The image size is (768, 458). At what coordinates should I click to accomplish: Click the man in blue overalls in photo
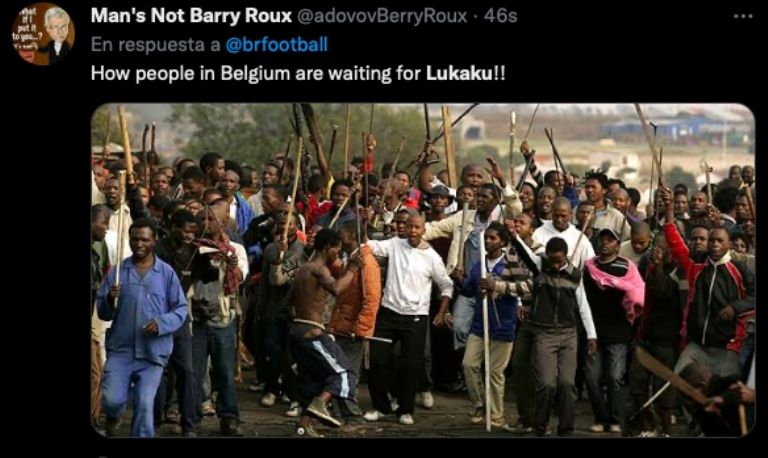click(x=142, y=328)
